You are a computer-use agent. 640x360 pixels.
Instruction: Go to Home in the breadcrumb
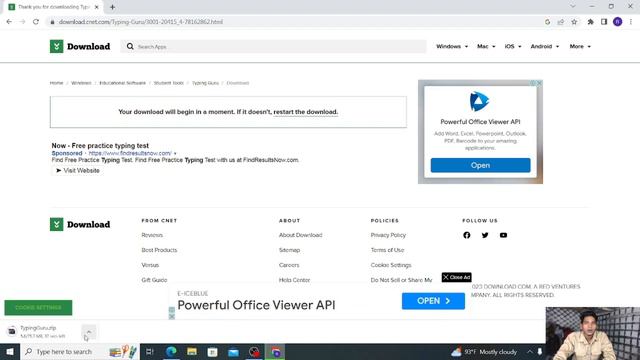point(56,83)
